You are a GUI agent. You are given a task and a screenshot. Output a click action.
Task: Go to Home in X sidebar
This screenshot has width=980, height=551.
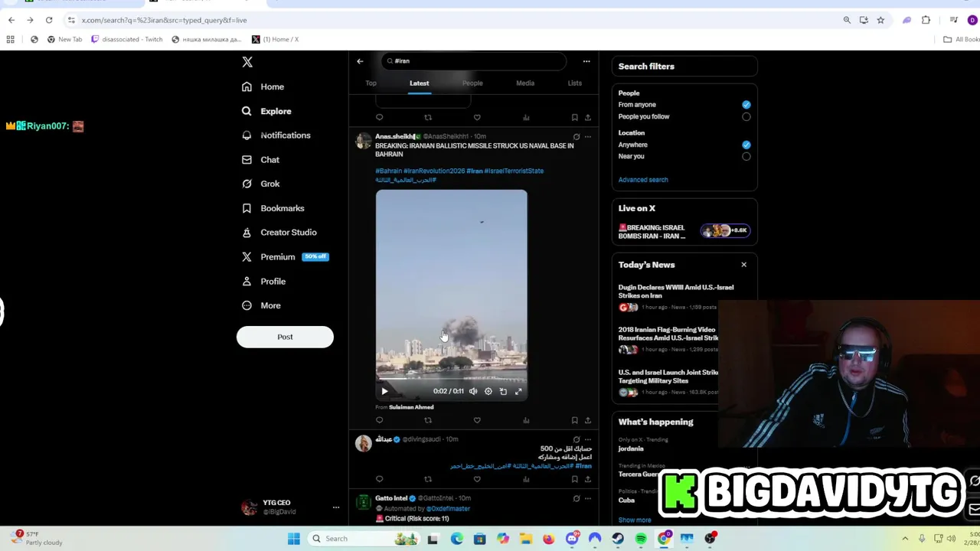pos(263,86)
